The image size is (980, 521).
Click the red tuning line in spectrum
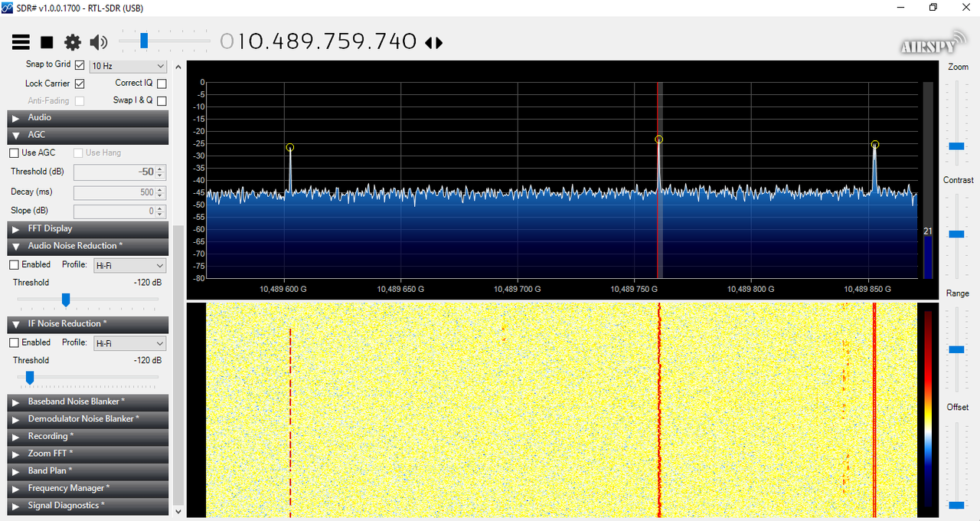(x=658, y=180)
